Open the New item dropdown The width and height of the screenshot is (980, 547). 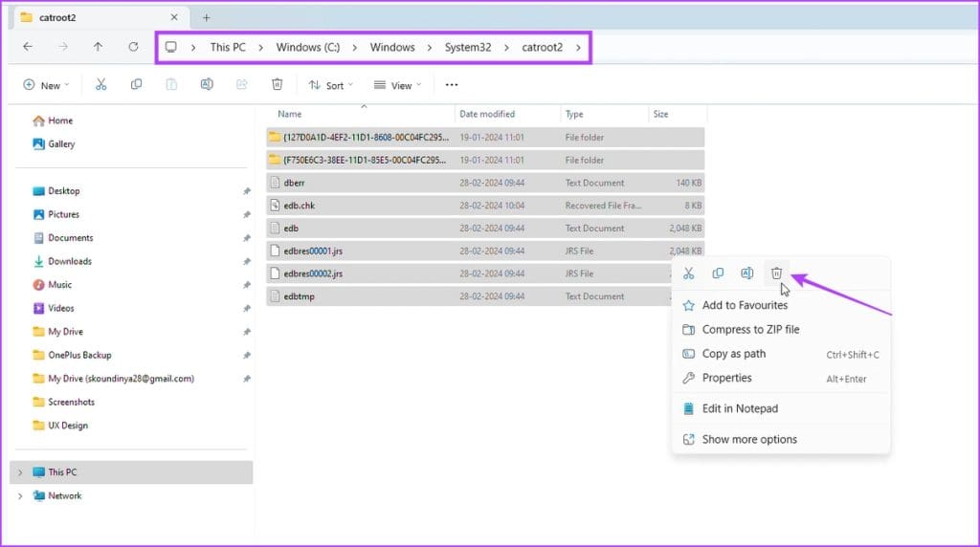(43, 85)
